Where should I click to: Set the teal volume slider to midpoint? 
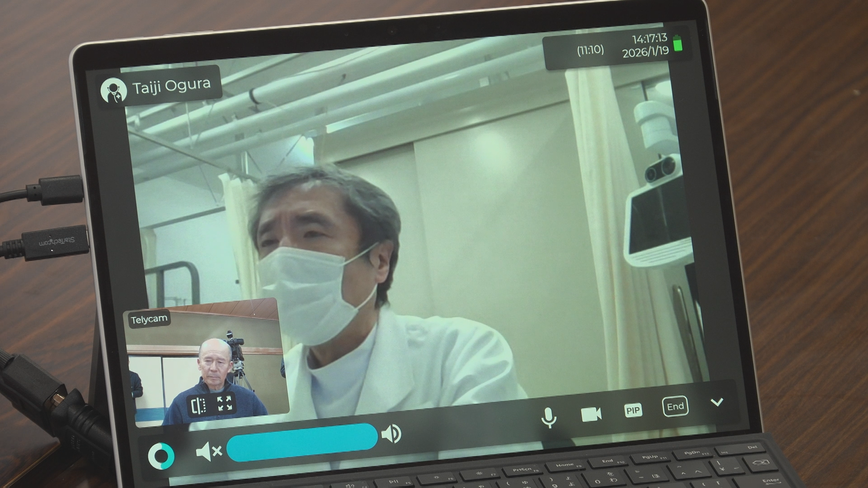pos(302,442)
